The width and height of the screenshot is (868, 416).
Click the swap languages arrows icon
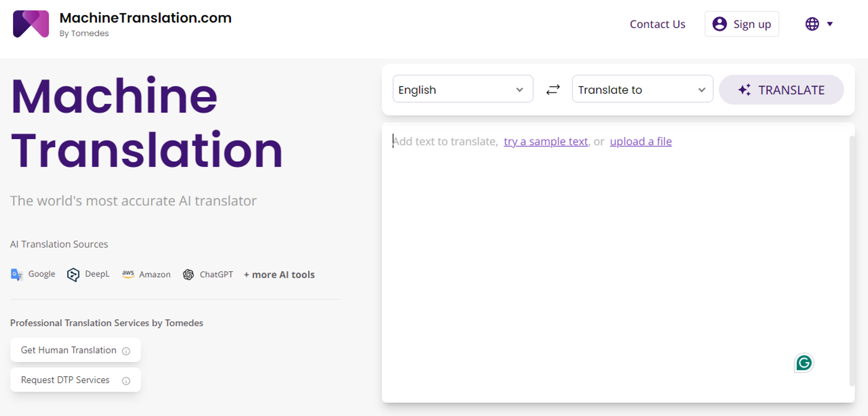coord(553,89)
